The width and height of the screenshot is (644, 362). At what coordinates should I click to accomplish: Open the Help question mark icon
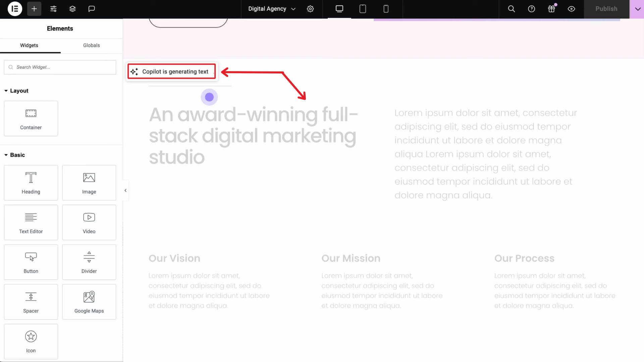[531, 9]
